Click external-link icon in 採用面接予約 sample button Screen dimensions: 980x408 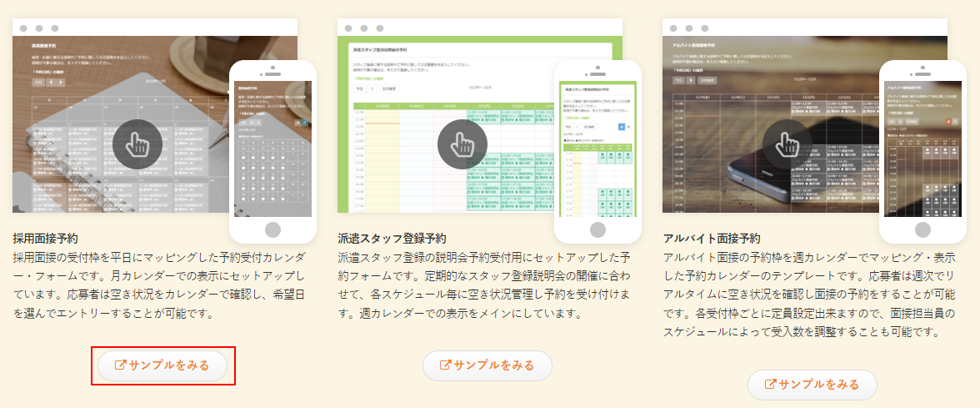coord(120,365)
